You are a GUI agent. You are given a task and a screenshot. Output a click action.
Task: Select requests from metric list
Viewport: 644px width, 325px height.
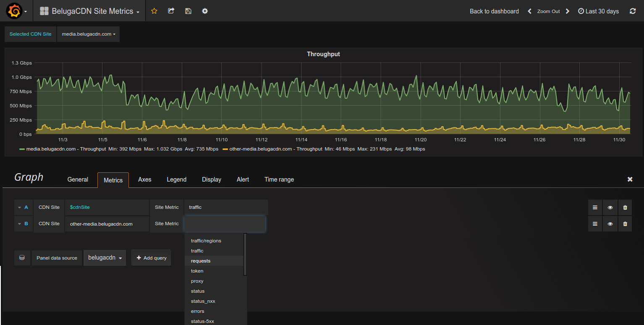(201, 261)
